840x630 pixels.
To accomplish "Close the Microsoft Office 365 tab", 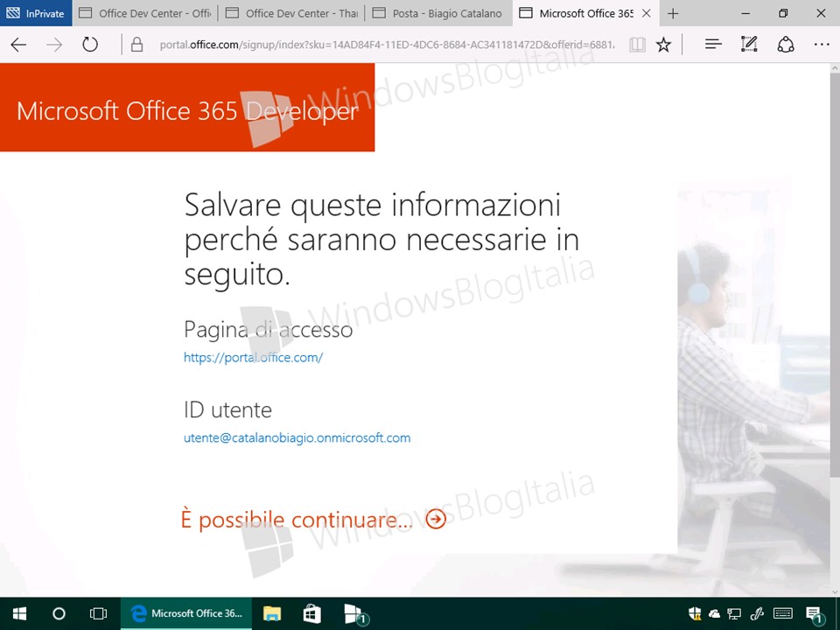I will [647, 13].
